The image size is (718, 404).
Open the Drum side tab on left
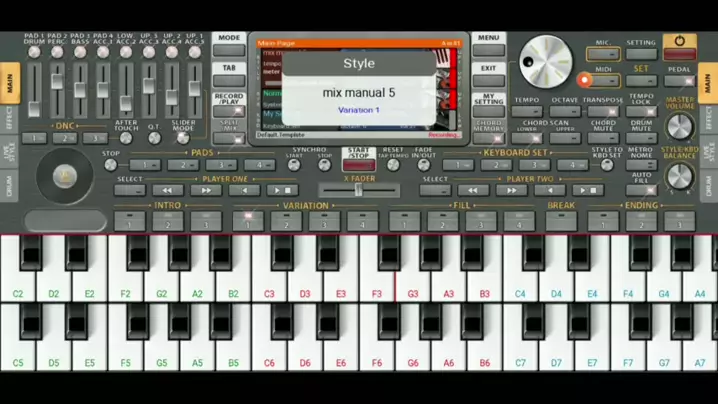(8, 187)
